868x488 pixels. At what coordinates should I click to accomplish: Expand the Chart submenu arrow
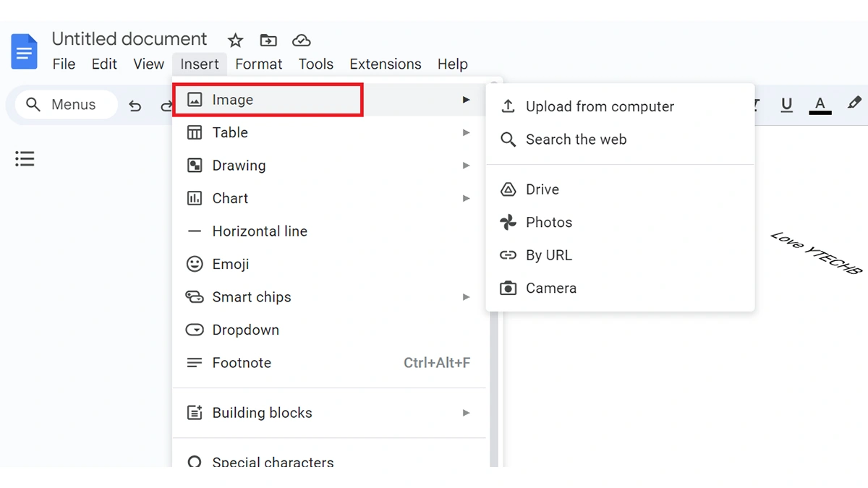467,198
